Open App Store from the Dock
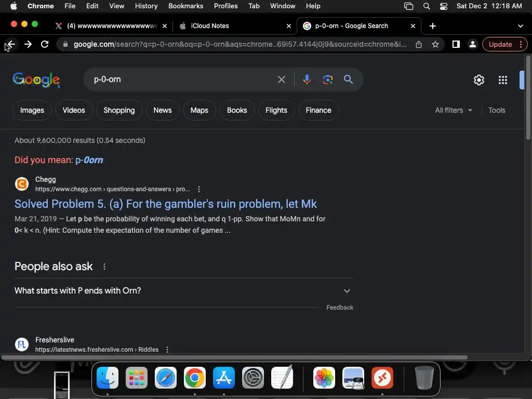Image resolution: width=532 pixels, height=399 pixels. (x=224, y=378)
